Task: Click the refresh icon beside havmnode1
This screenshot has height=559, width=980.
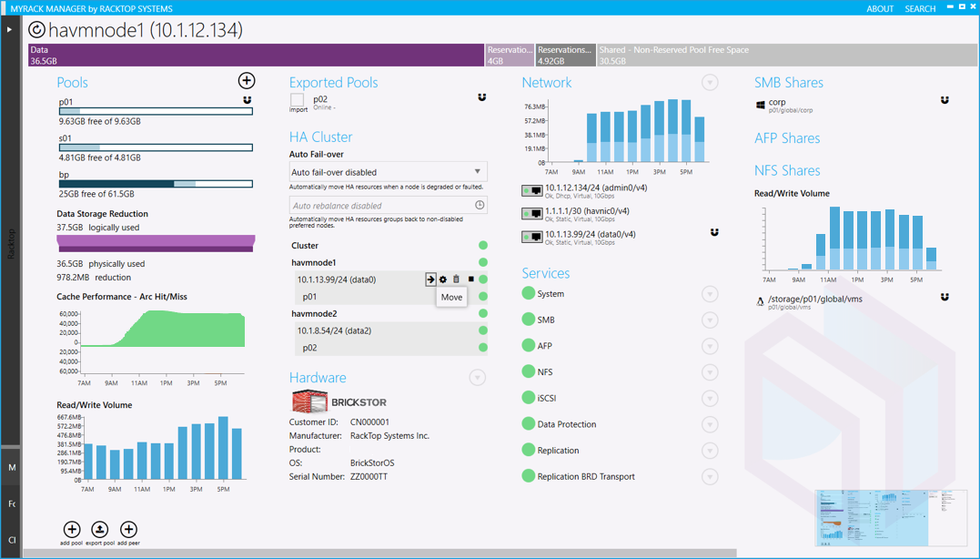Action: point(37,30)
